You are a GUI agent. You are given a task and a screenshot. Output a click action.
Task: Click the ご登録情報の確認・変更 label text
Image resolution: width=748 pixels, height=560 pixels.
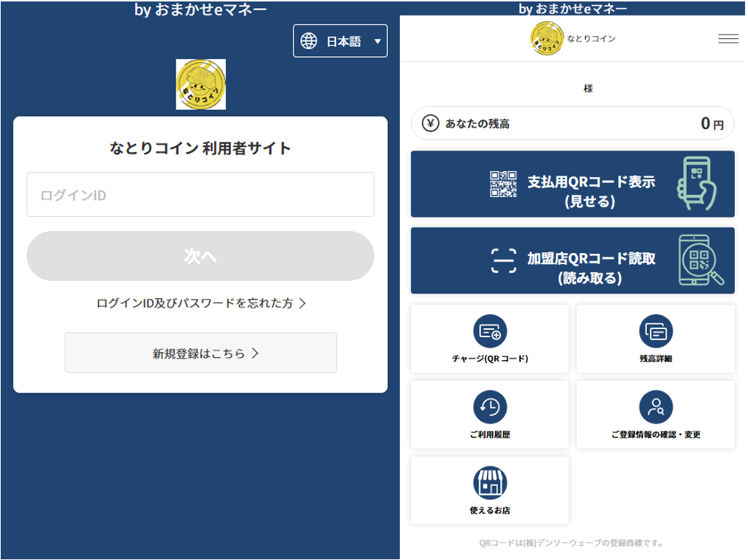pos(656,435)
